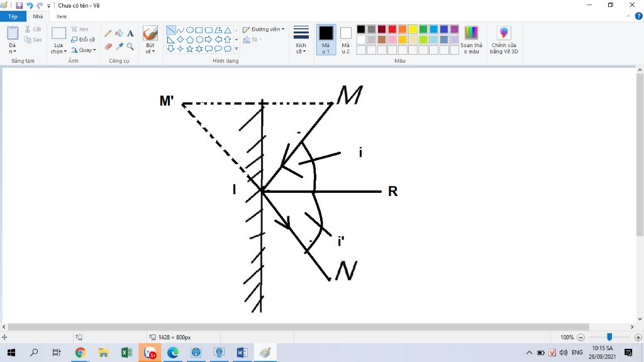Click the Đổi cỡ resize button
The height and width of the screenshot is (362, 644).
83,40
